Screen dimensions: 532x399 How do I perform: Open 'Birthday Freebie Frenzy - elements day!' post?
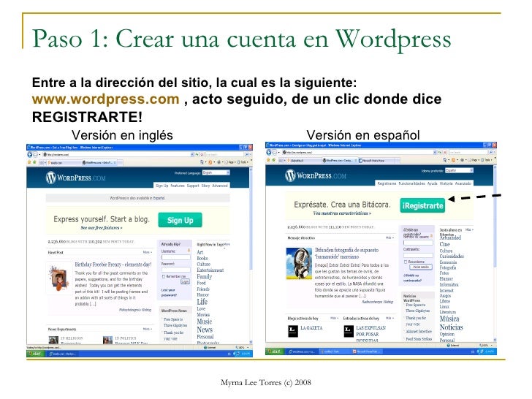point(113,265)
